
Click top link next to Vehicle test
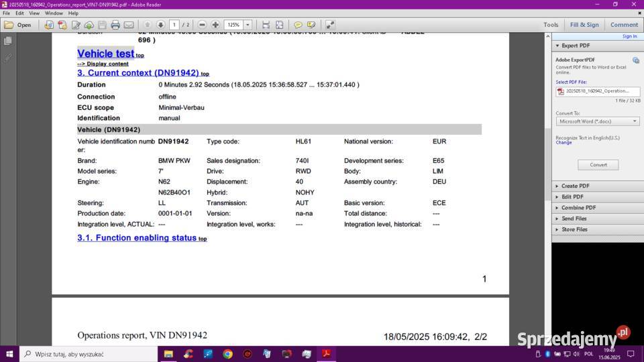pyautogui.click(x=140, y=56)
